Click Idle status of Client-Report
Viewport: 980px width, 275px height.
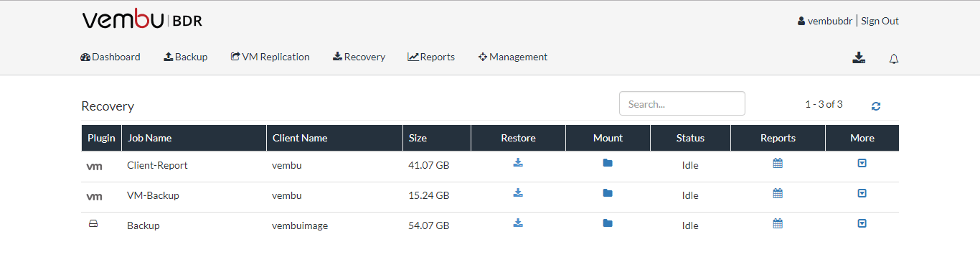pos(690,165)
